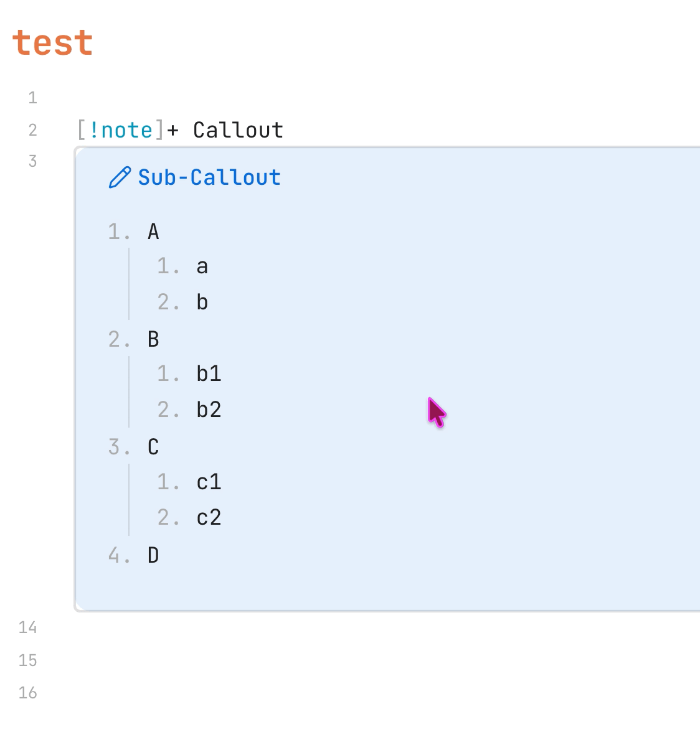Click the pencil icon beside Sub-Callout

click(x=120, y=177)
